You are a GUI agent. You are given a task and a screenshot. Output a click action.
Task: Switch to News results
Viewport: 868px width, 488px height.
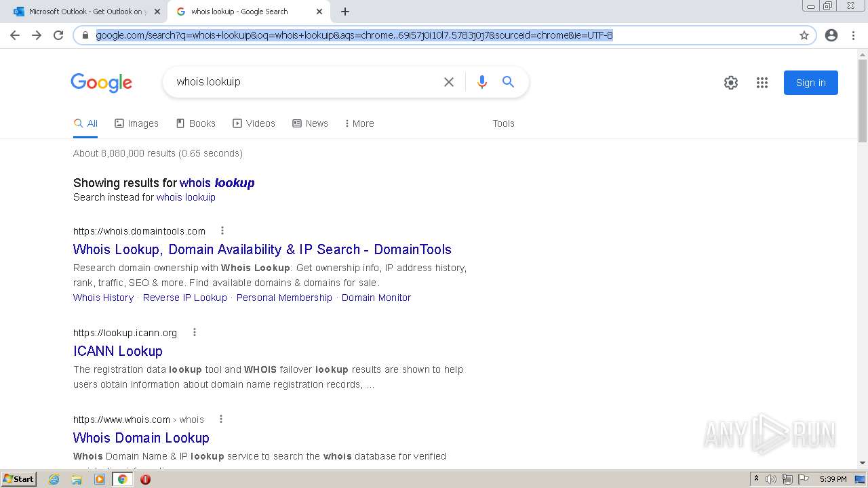pos(310,123)
